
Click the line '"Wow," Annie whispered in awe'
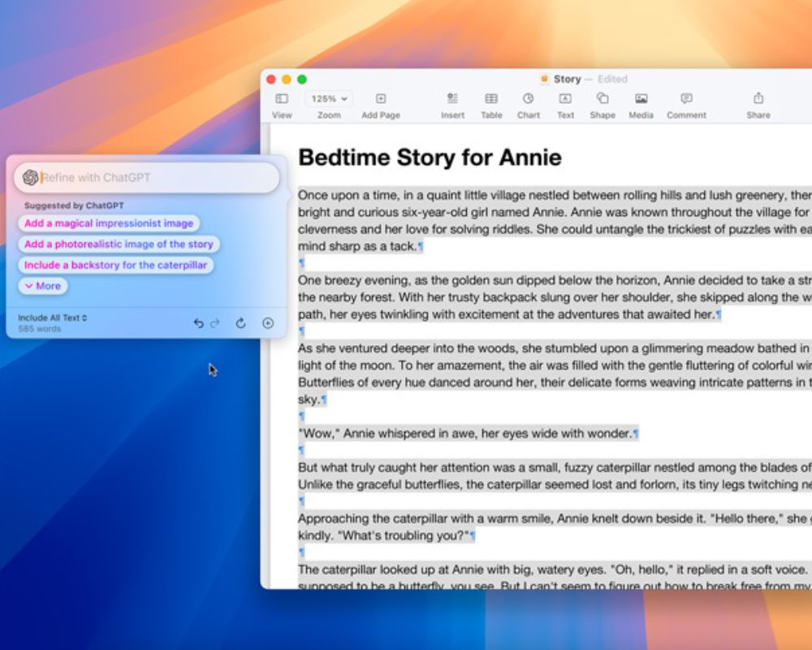469,433
